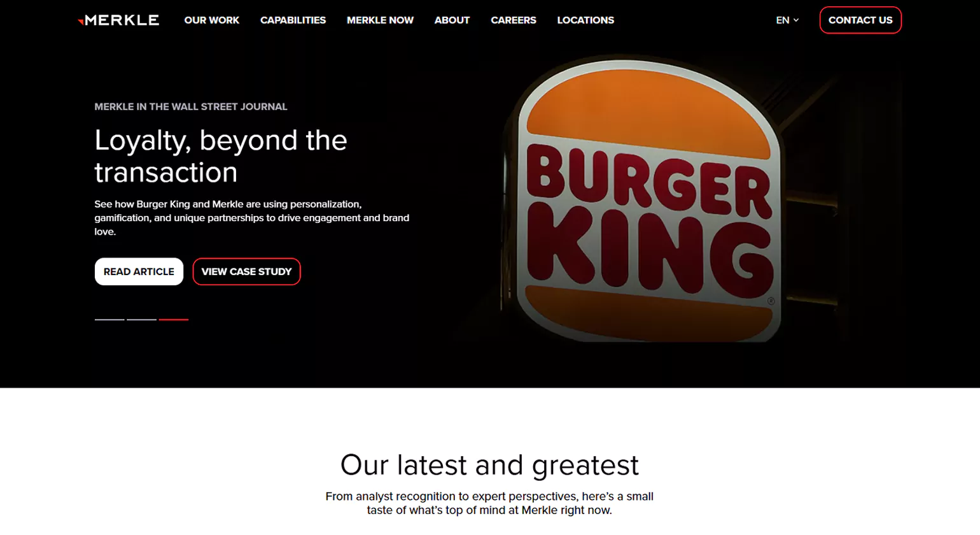Click the View Case Study button
Image resolution: width=980 pixels, height=535 pixels.
click(246, 271)
